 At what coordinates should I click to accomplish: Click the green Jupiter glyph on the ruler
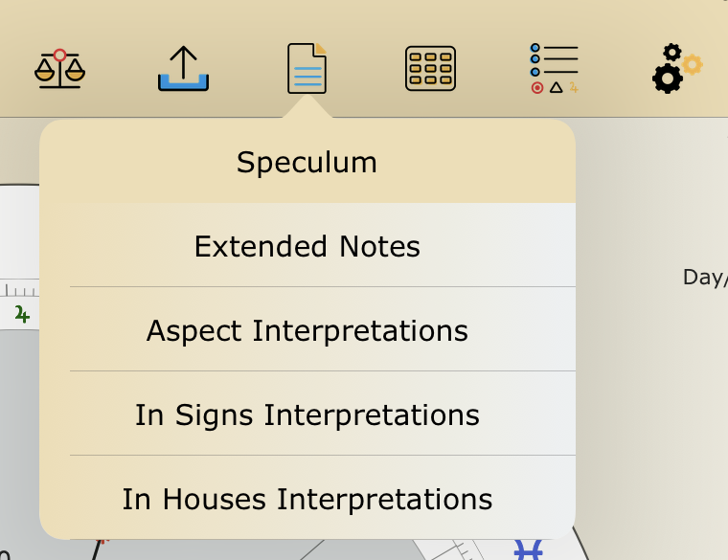22,314
